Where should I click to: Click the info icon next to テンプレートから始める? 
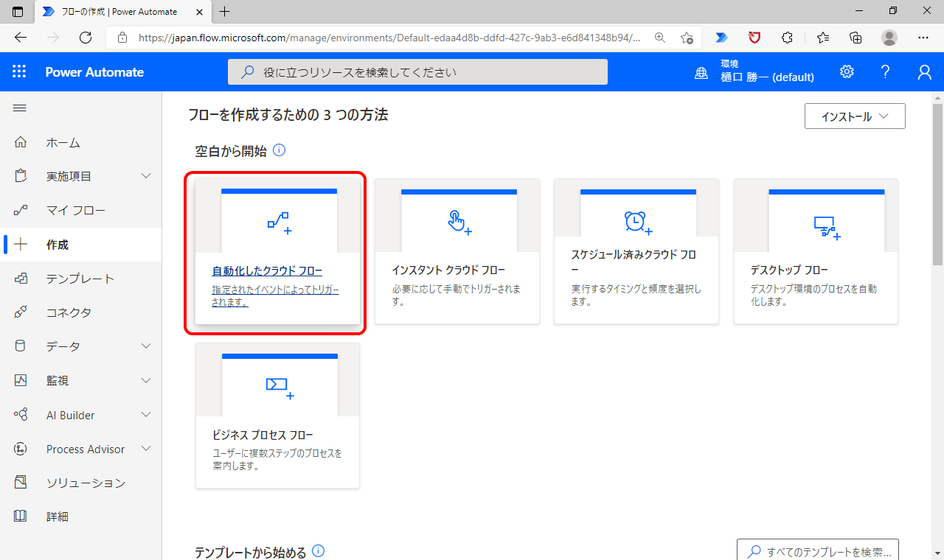point(318,551)
